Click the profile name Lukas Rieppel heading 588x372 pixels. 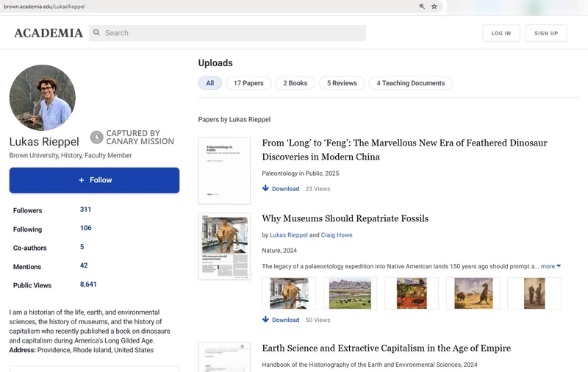click(x=44, y=142)
